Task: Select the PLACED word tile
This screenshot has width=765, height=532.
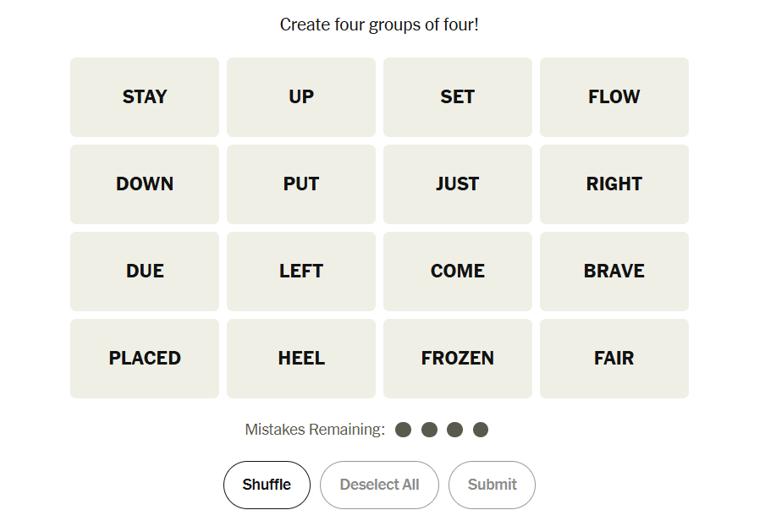Action: click(x=145, y=359)
